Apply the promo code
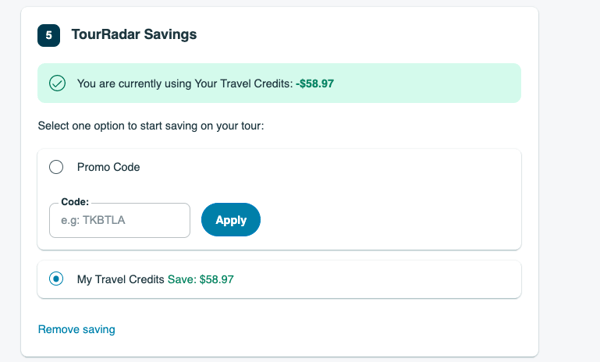600x362 pixels. pyautogui.click(x=231, y=220)
